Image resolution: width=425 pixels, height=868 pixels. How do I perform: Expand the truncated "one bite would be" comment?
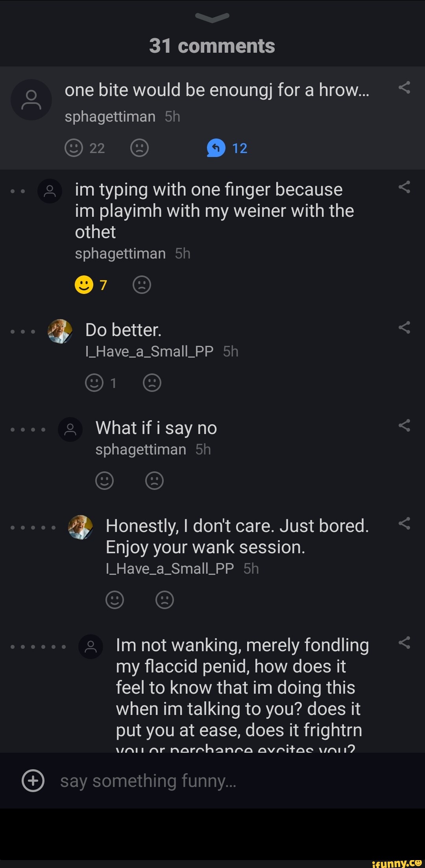point(217,90)
